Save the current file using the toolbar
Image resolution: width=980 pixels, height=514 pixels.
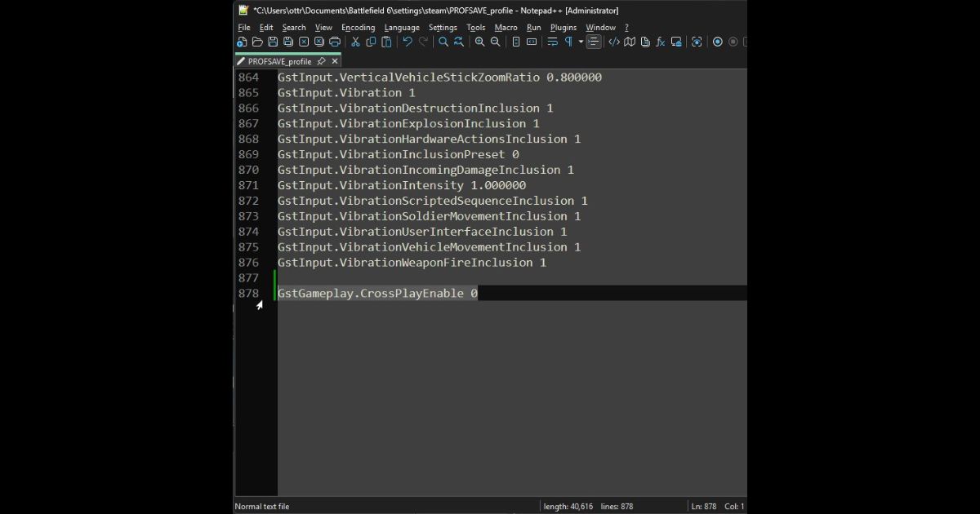(273, 42)
